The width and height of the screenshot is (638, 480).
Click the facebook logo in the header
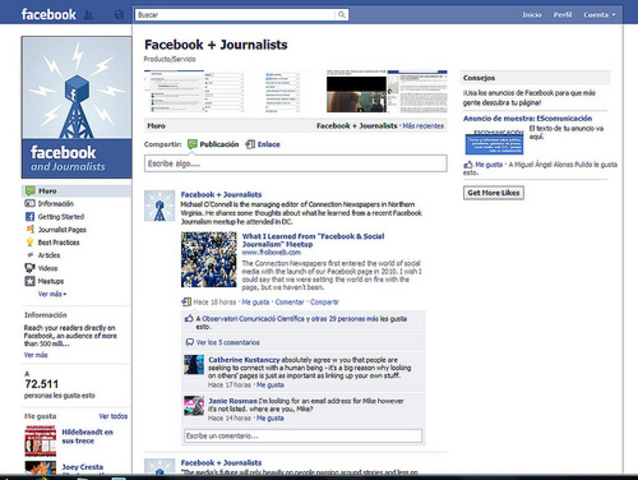pos(48,15)
